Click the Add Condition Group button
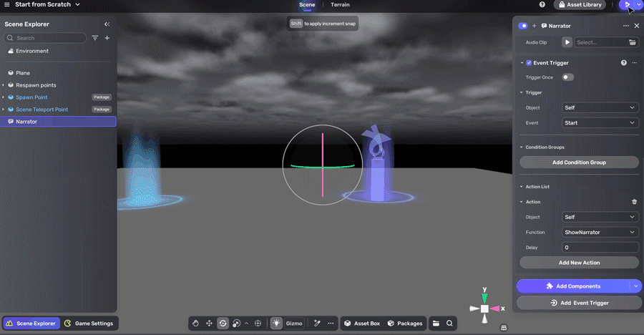Image resolution: width=644 pixels, height=335 pixels. click(579, 162)
